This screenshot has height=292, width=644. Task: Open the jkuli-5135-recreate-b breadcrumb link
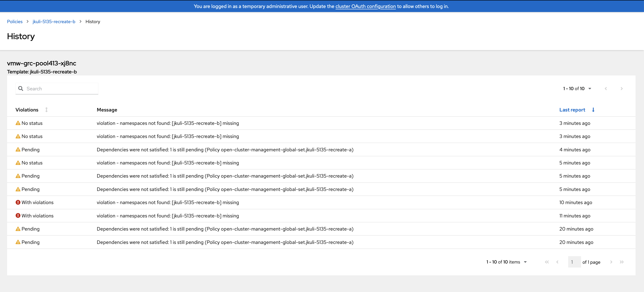(x=54, y=22)
